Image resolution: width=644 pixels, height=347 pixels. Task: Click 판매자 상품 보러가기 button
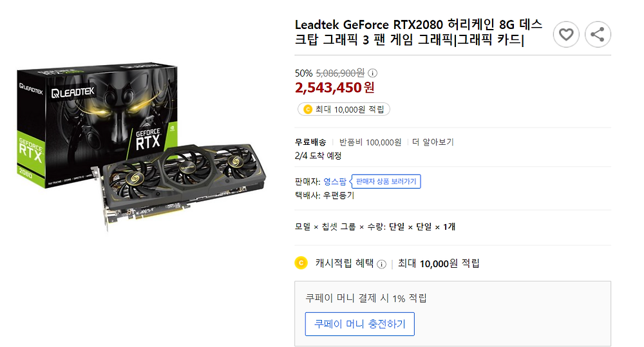tap(386, 182)
